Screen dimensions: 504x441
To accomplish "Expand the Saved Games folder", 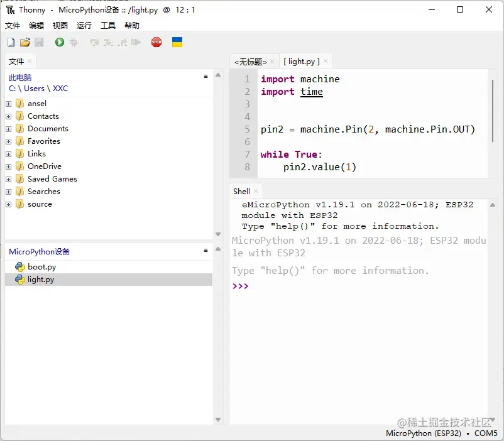I will click(x=9, y=179).
